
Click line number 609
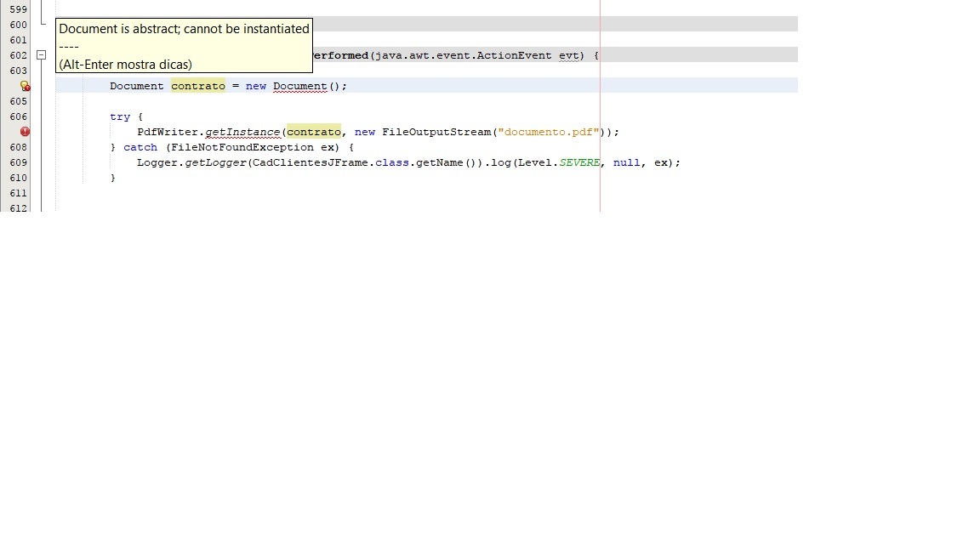click(18, 162)
